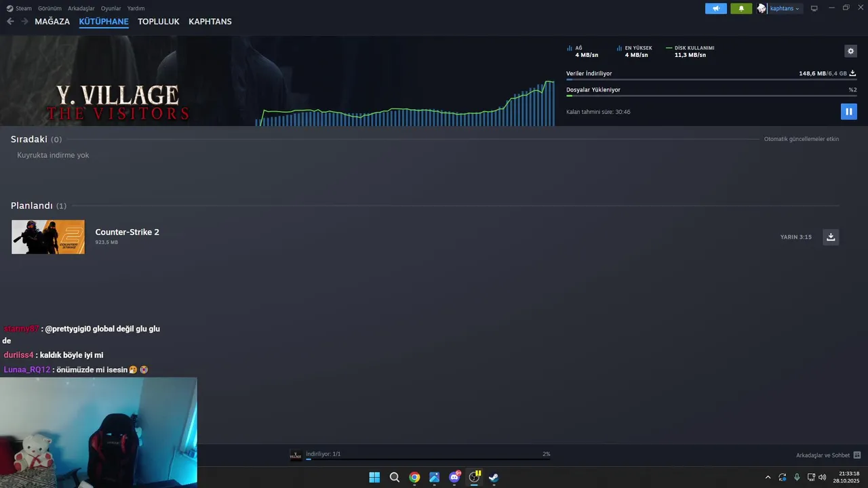The width and height of the screenshot is (868, 488).
Task: Click the kaphtans profile avatar
Action: click(762, 8)
